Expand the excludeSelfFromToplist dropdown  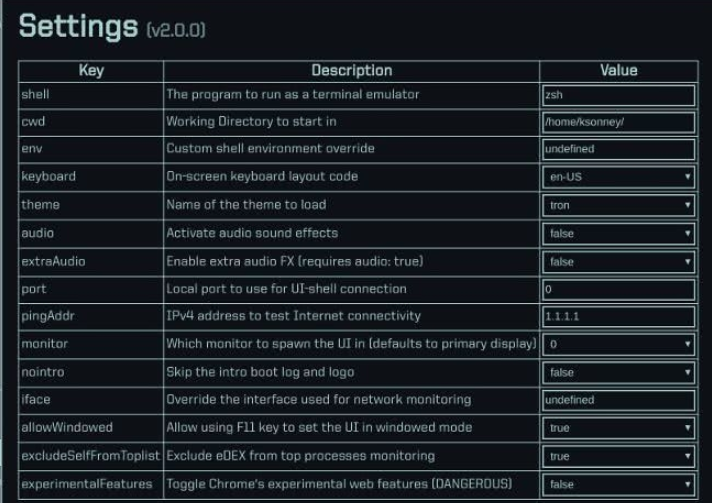[x=618, y=456]
